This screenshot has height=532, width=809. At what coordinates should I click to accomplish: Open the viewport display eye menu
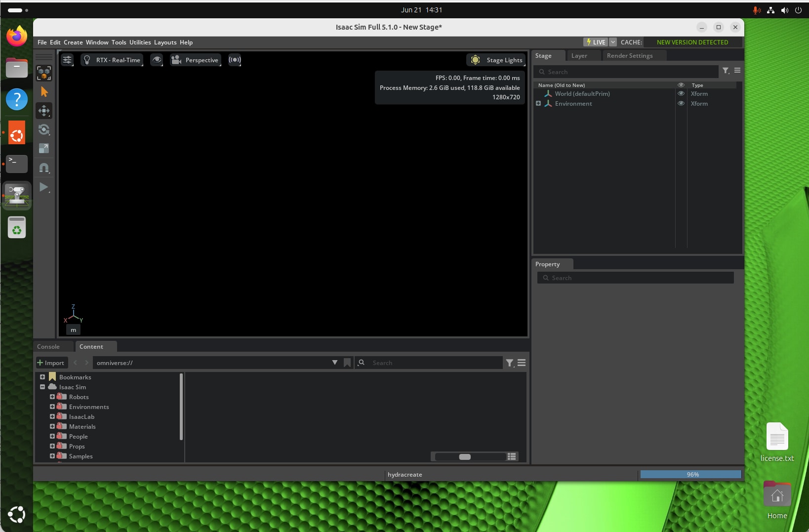pos(157,60)
